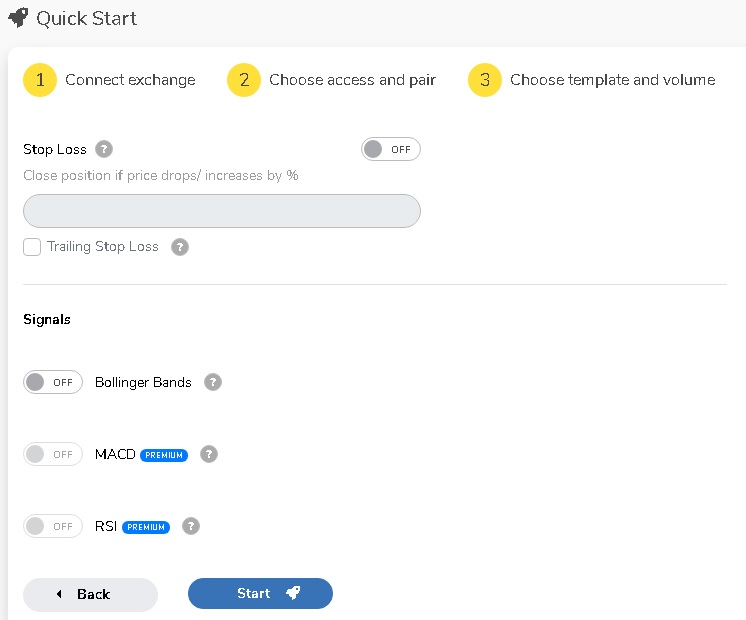Go to step 1 Connect exchange
This screenshot has width=746, height=620.
(109, 80)
